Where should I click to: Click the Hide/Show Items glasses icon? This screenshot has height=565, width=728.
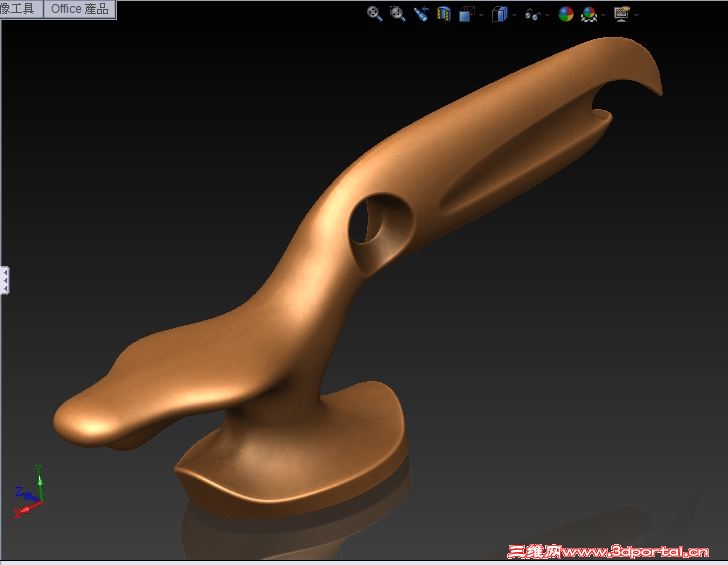coord(533,15)
